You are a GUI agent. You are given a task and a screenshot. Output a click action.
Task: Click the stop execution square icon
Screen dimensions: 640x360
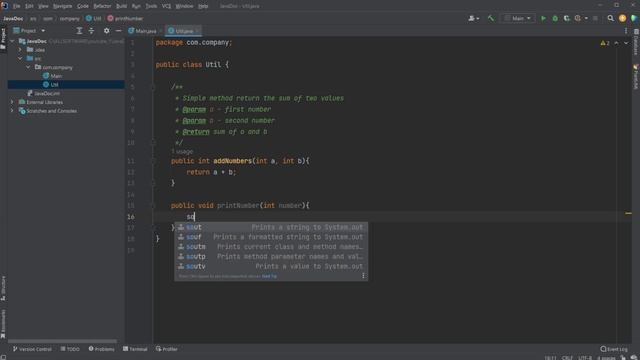click(x=596, y=18)
